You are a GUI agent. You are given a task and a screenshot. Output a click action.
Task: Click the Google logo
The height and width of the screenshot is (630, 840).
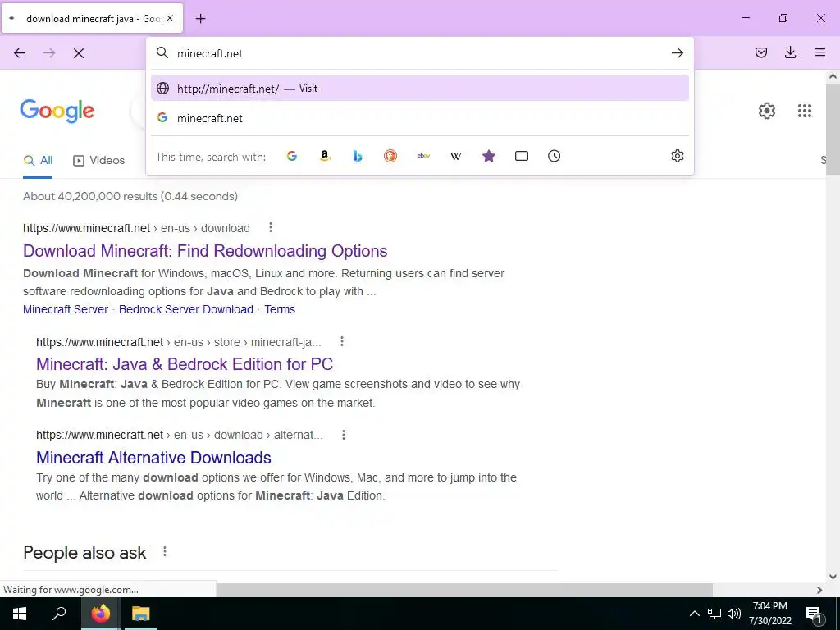point(57,111)
